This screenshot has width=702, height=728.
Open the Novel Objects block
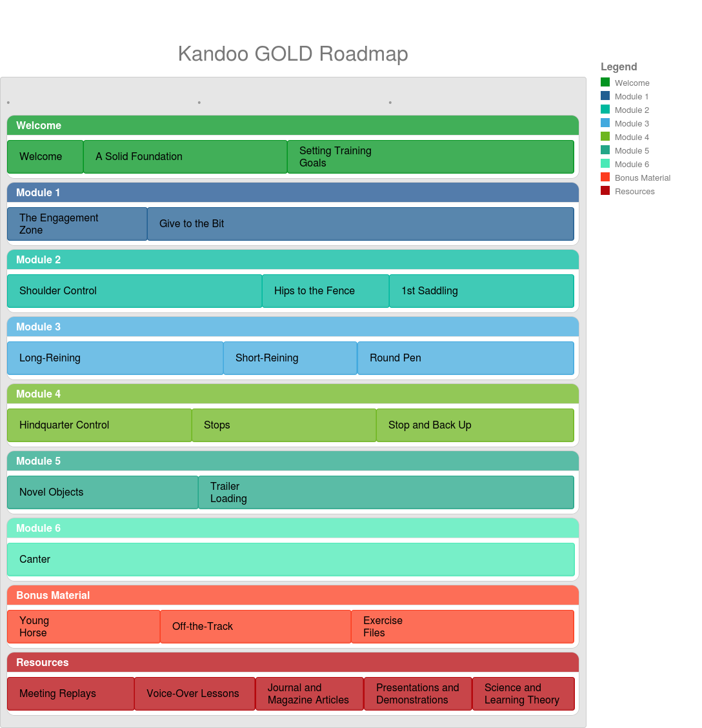pos(103,492)
